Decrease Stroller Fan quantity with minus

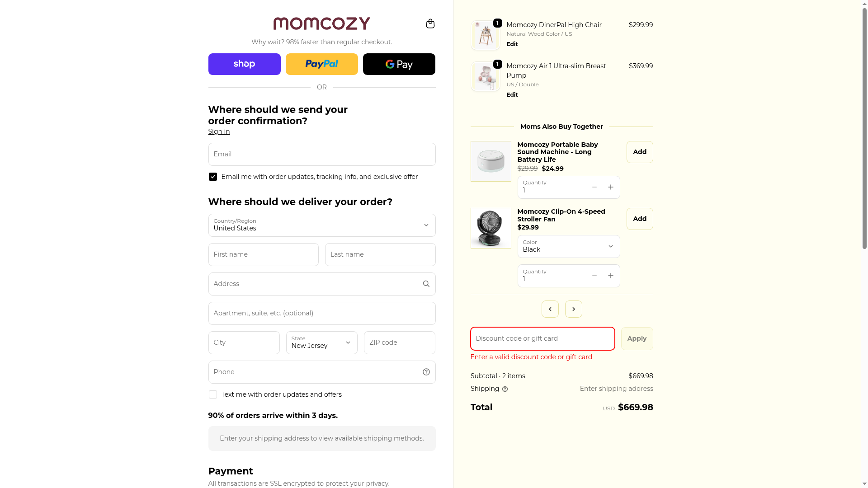(x=594, y=276)
